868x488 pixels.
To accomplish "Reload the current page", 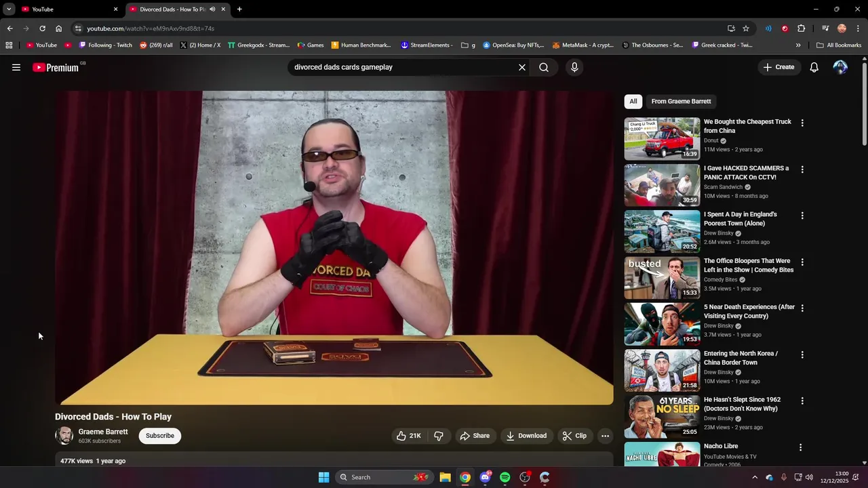I will point(42,28).
